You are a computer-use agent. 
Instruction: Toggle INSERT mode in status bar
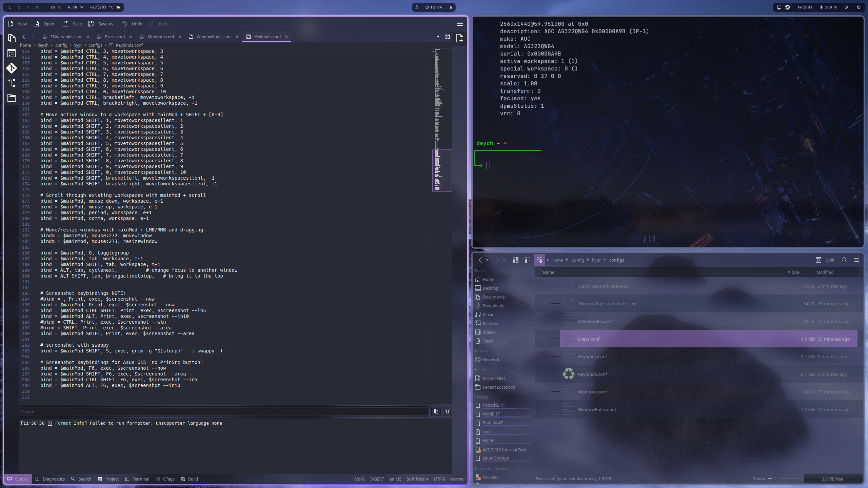pos(377,479)
